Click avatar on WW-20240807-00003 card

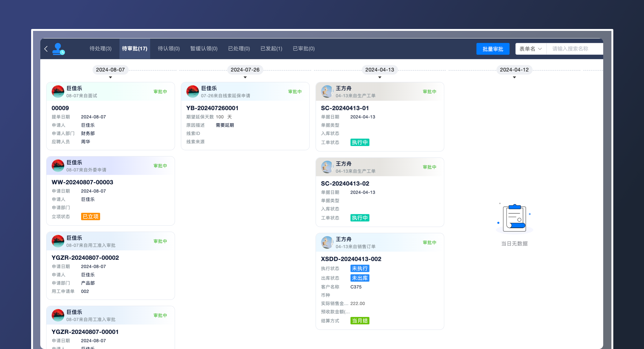[x=58, y=166]
